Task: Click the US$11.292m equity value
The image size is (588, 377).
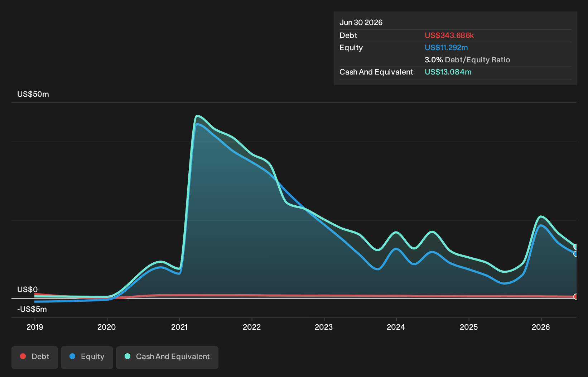Action: (446, 48)
